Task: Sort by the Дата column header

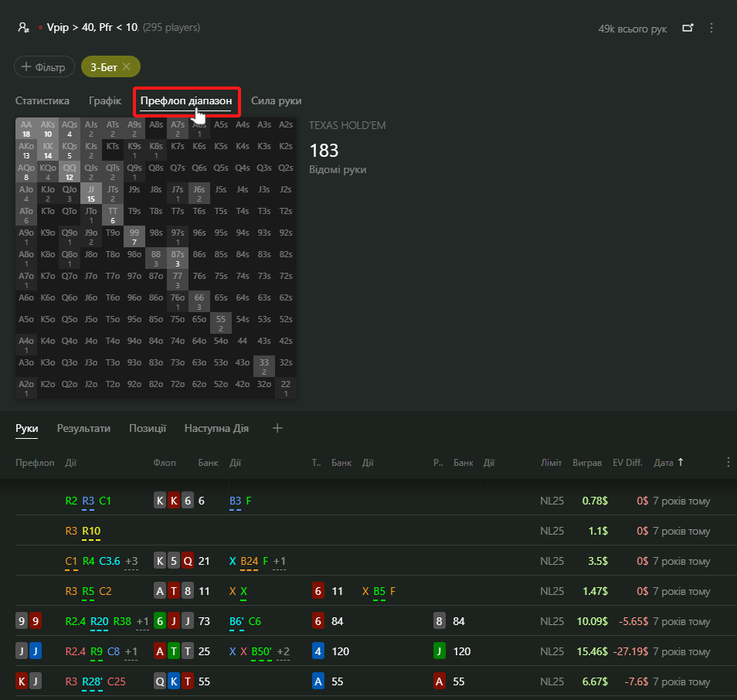Action: click(x=668, y=463)
